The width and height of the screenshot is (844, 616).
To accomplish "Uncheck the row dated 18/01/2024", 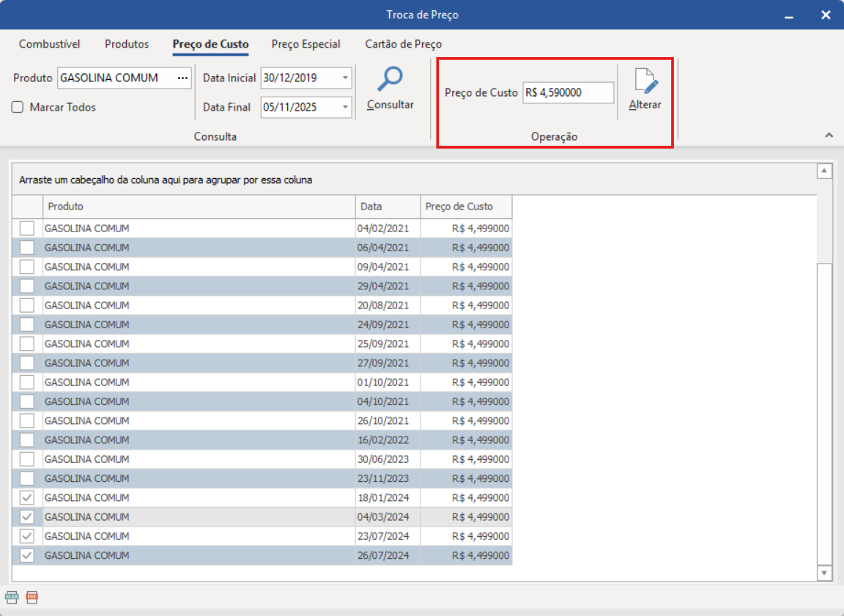I will pos(27,498).
